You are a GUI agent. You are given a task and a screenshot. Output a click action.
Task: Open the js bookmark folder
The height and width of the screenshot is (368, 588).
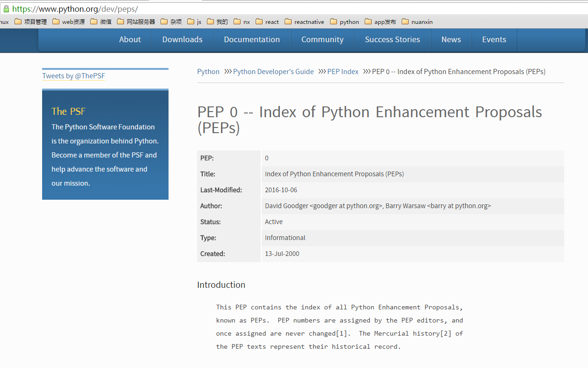[194, 22]
